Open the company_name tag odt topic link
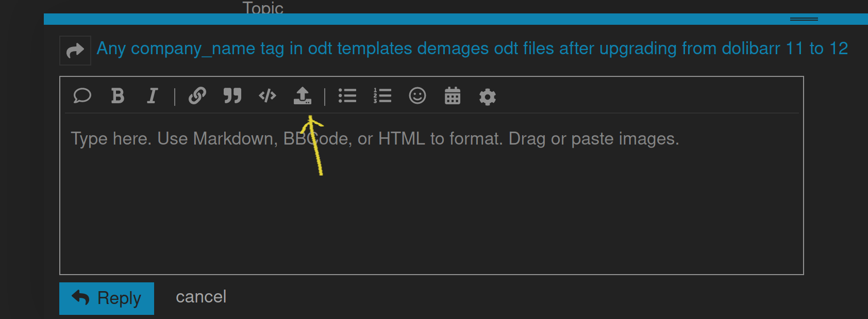This screenshot has width=868, height=319. (x=472, y=49)
